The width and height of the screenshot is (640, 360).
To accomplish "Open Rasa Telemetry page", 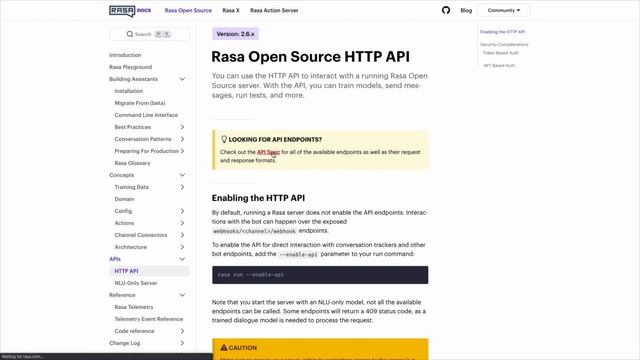I will click(x=134, y=307).
